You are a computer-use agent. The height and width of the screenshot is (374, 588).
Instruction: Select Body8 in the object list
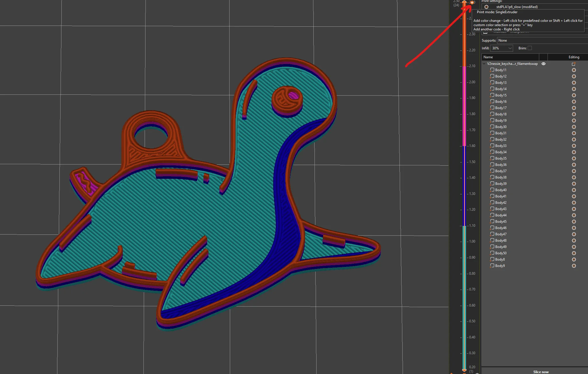pyautogui.click(x=500, y=259)
